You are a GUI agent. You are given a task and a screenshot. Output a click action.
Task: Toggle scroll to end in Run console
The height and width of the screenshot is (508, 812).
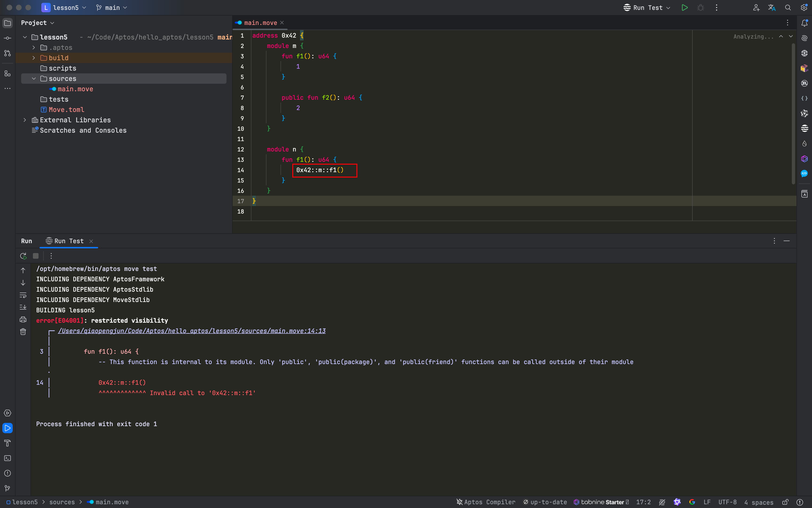click(x=23, y=307)
